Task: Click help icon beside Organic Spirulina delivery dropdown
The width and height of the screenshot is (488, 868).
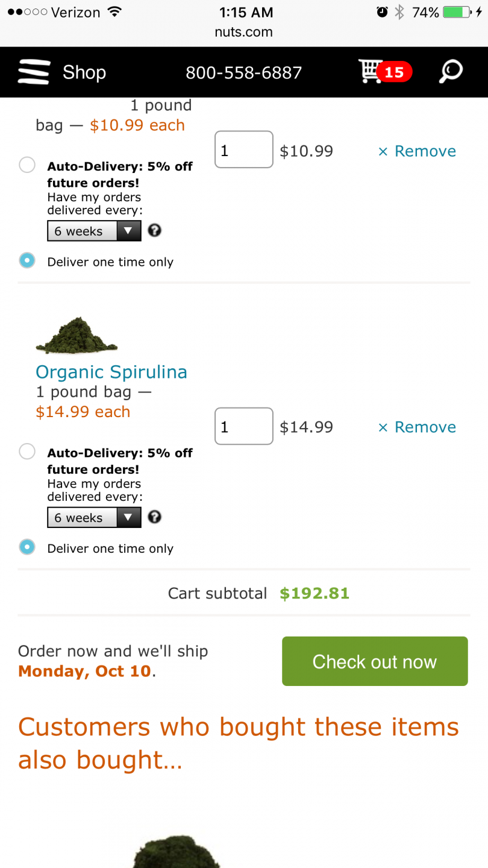Action: (155, 517)
